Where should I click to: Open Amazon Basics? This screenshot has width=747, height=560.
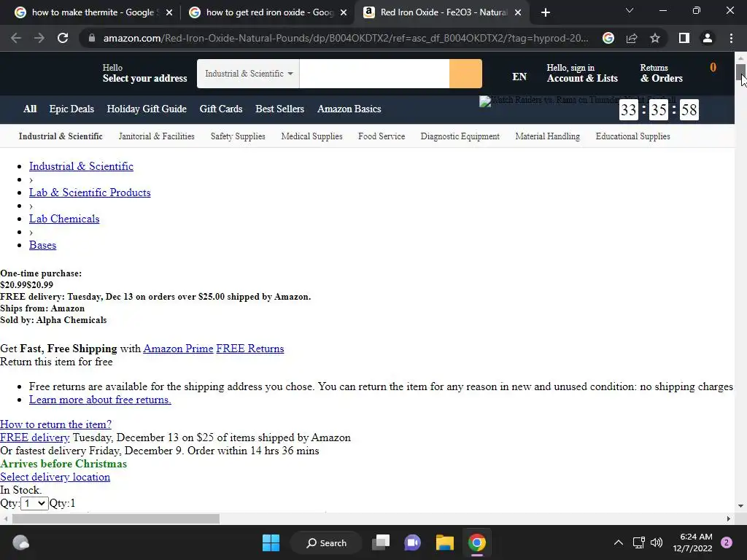pos(349,109)
